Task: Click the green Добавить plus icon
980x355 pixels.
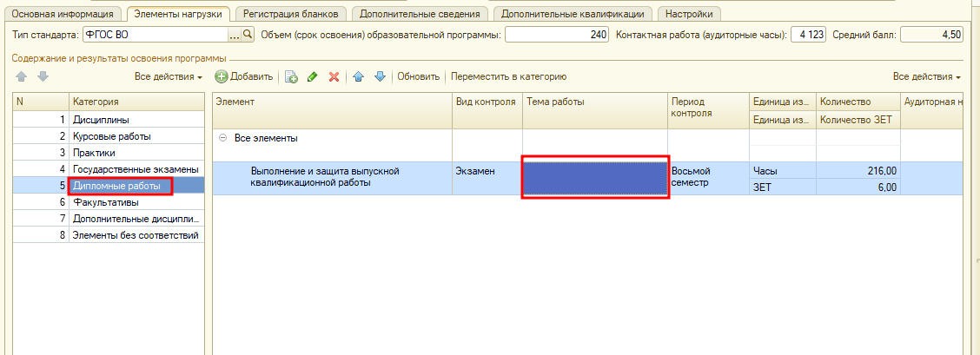Action: [x=222, y=77]
